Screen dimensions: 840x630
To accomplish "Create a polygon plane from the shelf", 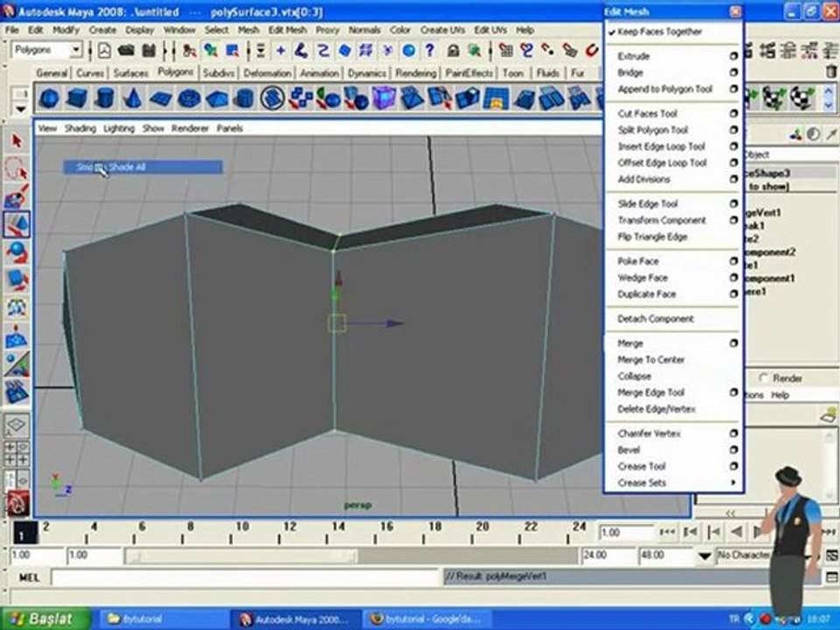I will coord(160,98).
